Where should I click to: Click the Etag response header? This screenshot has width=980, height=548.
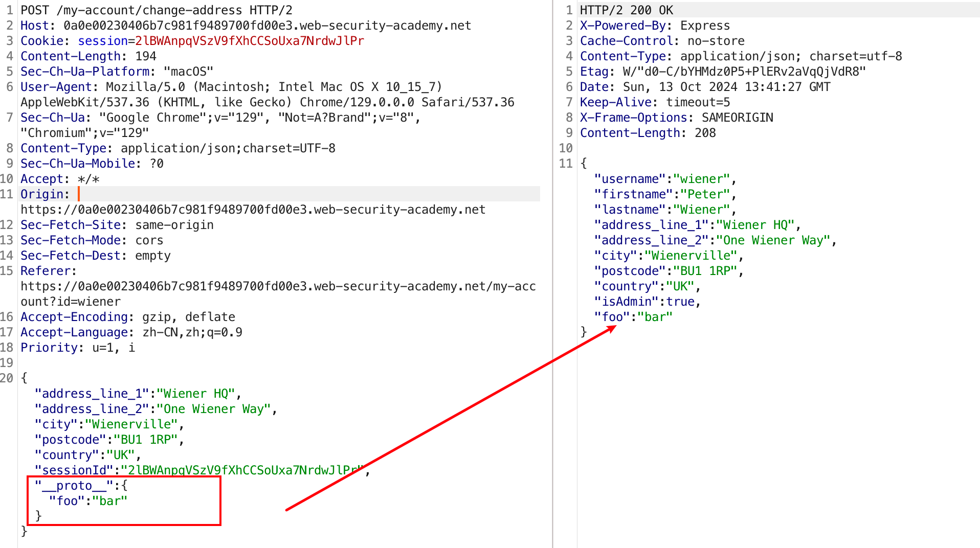[723, 72]
